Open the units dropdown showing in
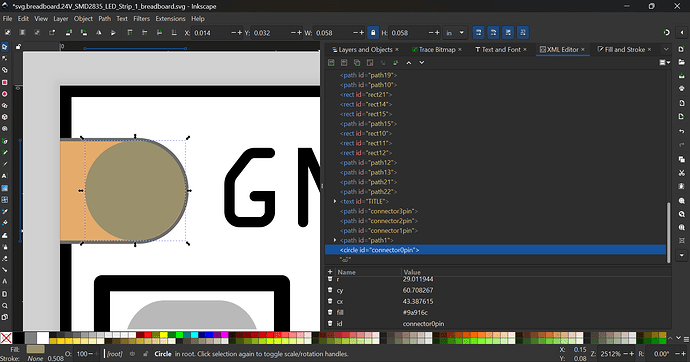690x362 pixels. coord(455,33)
